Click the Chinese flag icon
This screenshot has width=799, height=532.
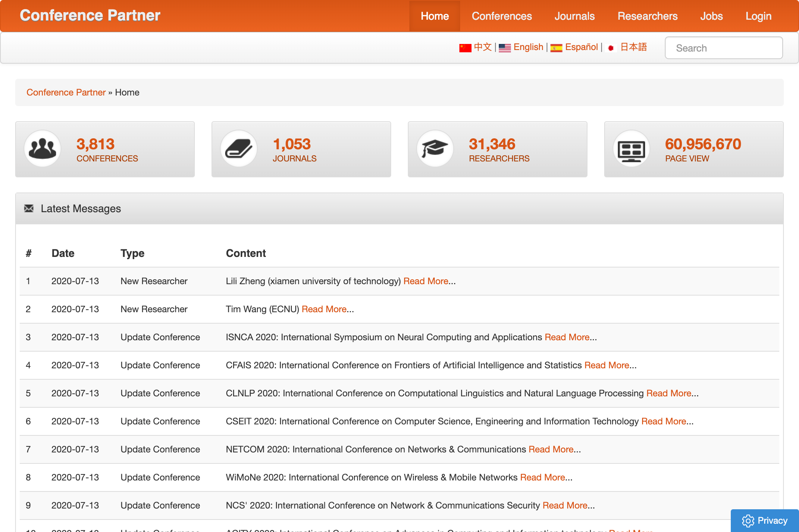pos(465,48)
